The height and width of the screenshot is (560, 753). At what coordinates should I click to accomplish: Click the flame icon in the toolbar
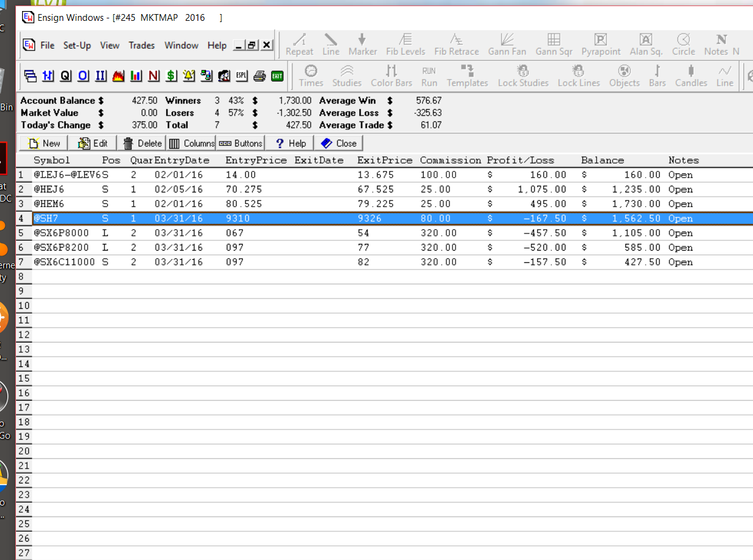119,76
